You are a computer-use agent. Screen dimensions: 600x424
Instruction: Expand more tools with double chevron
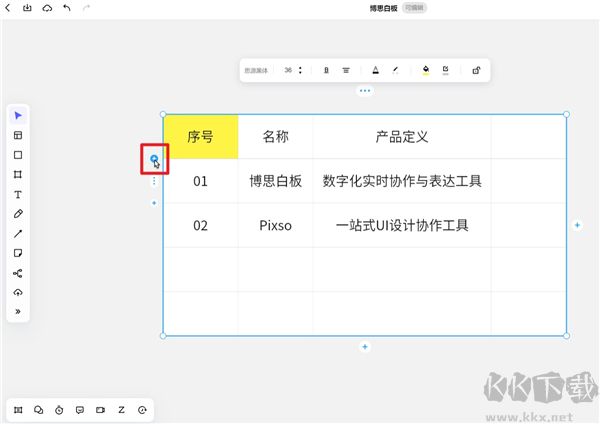(18, 311)
